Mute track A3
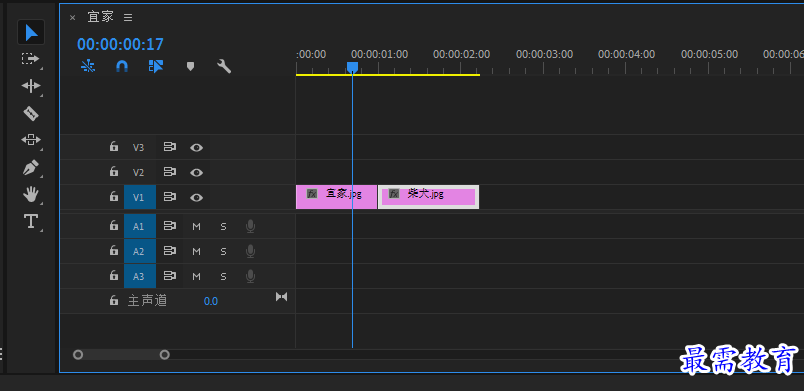This screenshot has height=391, width=804. tap(196, 277)
